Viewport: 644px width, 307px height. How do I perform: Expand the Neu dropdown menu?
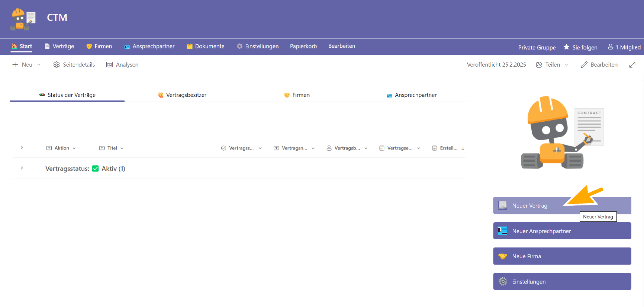[x=39, y=65]
